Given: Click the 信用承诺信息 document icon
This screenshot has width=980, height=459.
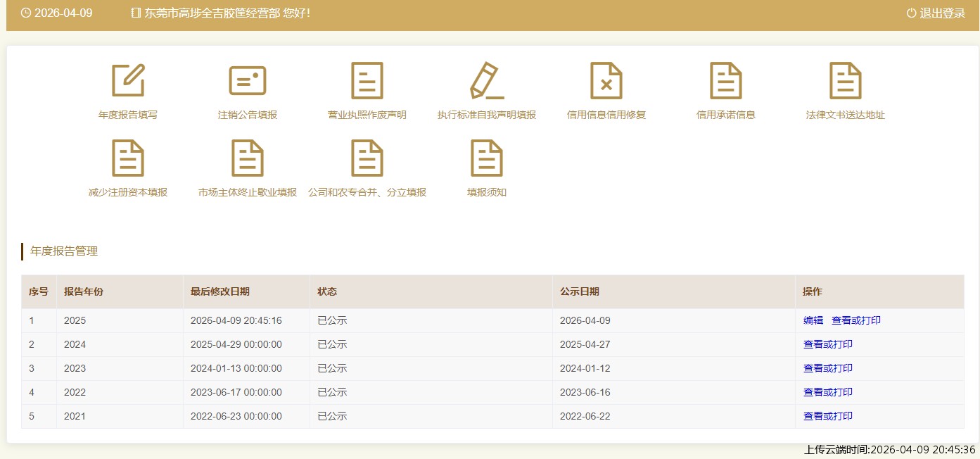Looking at the screenshot, I should (x=726, y=81).
